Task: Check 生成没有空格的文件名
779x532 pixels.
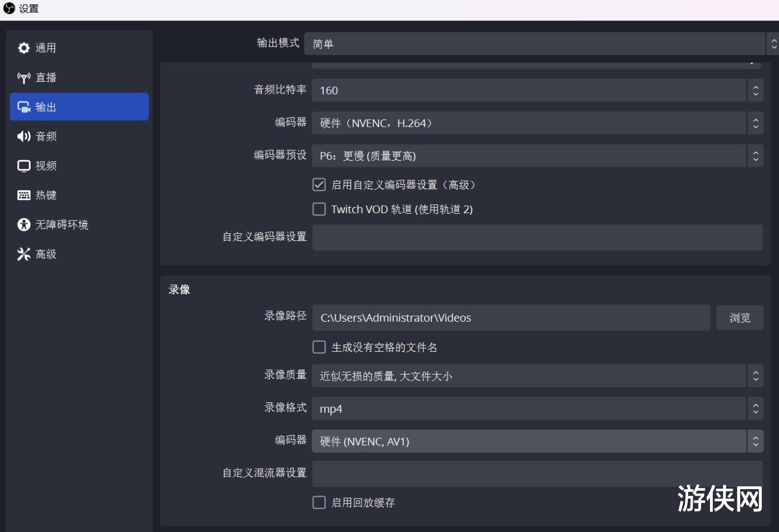Action: click(x=319, y=347)
